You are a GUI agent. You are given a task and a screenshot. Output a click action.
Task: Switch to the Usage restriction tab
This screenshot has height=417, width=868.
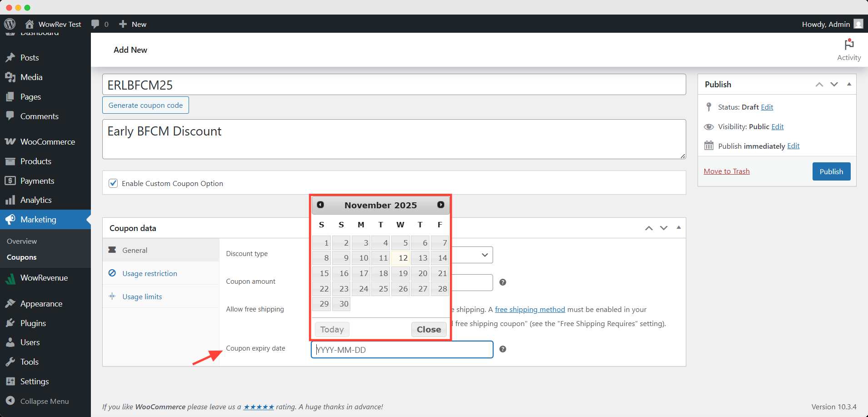pyautogui.click(x=150, y=273)
